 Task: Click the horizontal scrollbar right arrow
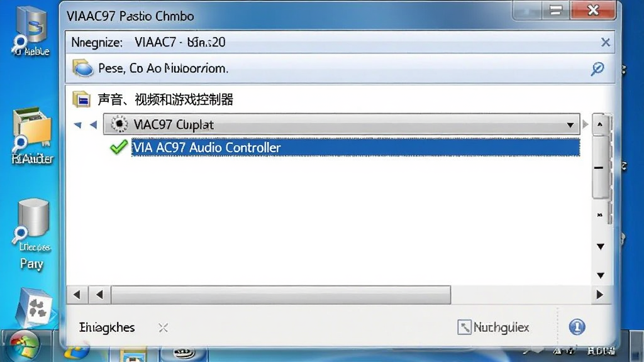[x=599, y=295]
